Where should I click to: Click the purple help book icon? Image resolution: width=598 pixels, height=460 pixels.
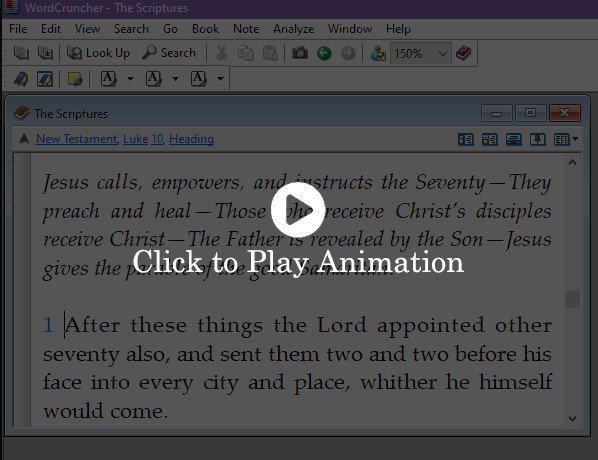click(x=464, y=53)
